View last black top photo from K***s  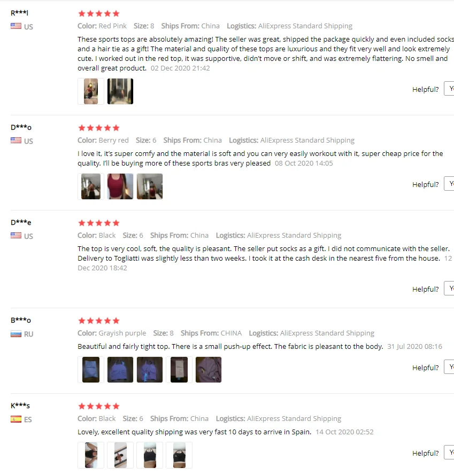click(x=179, y=455)
